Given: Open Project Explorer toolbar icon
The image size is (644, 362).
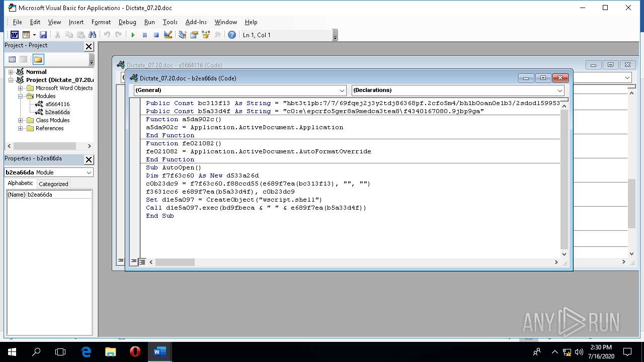Looking at the screenshot, I should [182, 35].
